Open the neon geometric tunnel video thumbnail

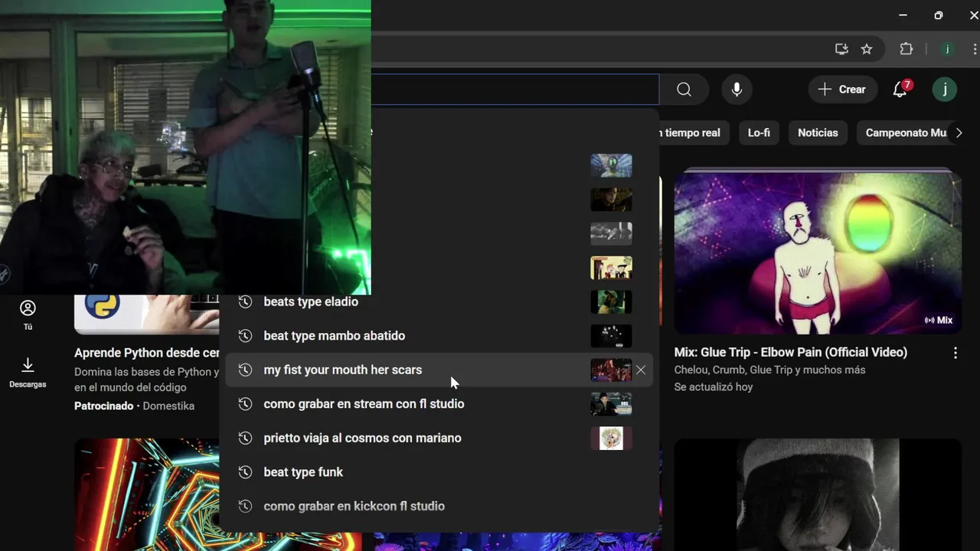coord(146,494)
